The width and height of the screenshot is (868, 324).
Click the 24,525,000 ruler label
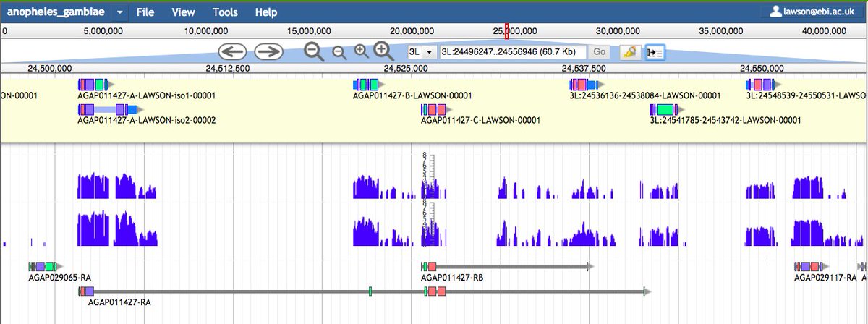tap(404, 68)
